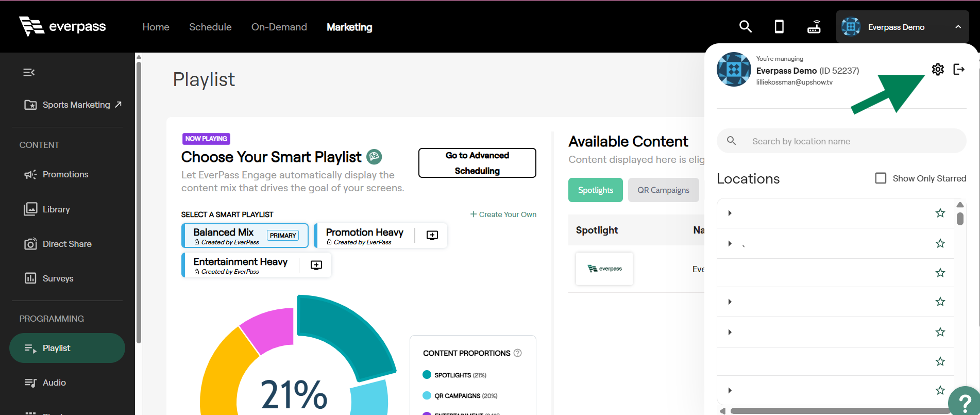The width and height of the screenshot is (980, 415).
Task: Click the Spotlight column header
Action: 597,230
